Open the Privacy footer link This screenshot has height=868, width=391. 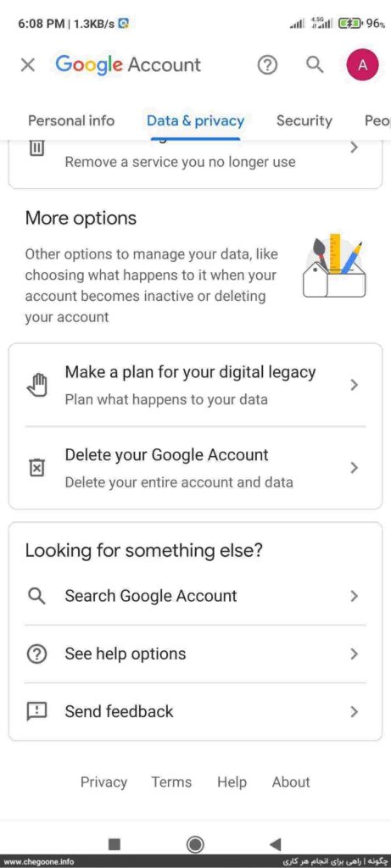(x=104, y=782)
